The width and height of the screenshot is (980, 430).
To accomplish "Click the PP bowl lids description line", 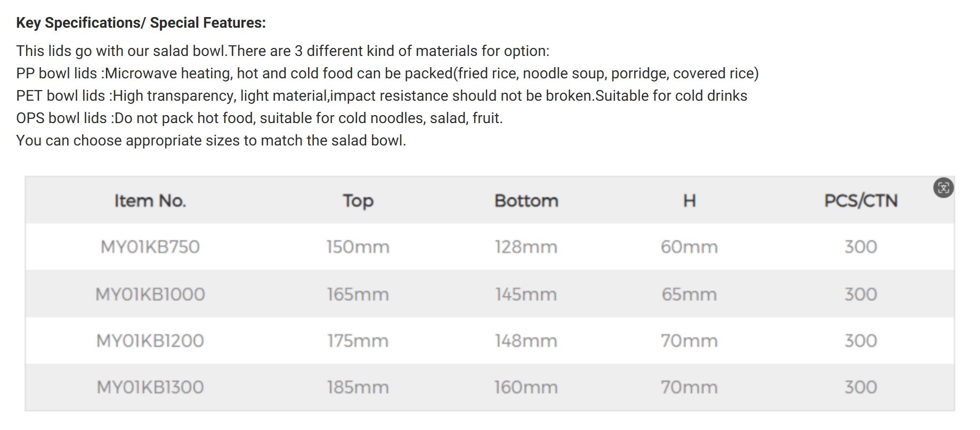I will 387,74.
